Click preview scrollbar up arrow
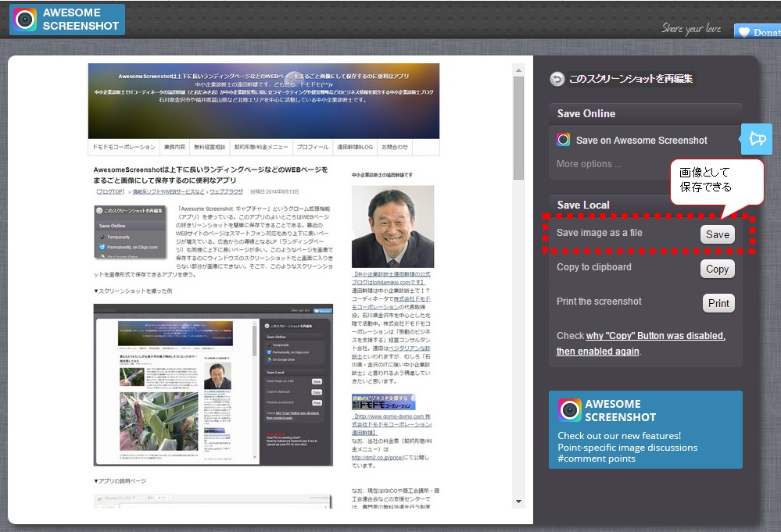The height and width of the screenshot is (532, 781). 518,70
